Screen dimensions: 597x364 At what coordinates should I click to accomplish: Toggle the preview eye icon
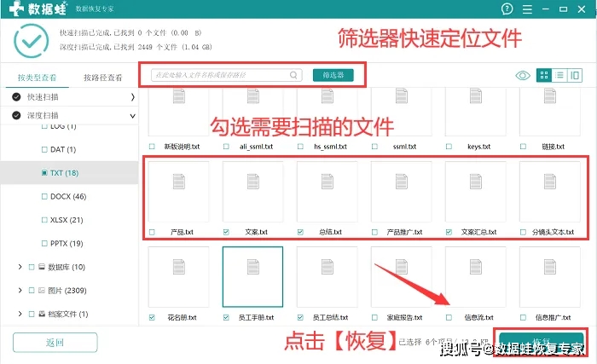pos(523,75)
